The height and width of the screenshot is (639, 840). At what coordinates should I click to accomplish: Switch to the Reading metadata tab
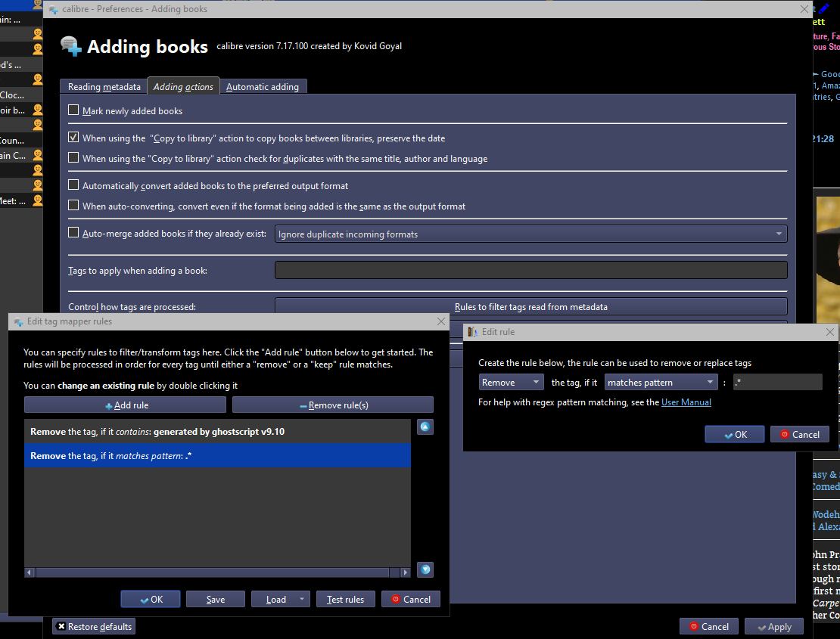pyautogui.click(x=104, y=87)
